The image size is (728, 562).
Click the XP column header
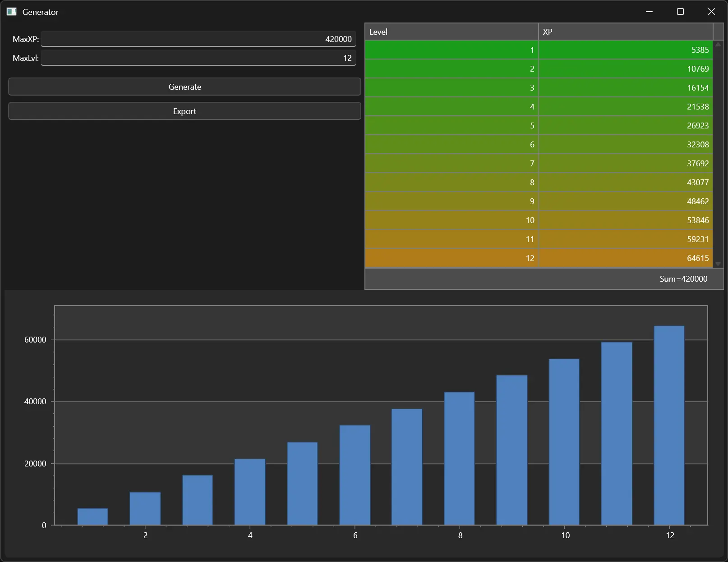pos(626,32)
